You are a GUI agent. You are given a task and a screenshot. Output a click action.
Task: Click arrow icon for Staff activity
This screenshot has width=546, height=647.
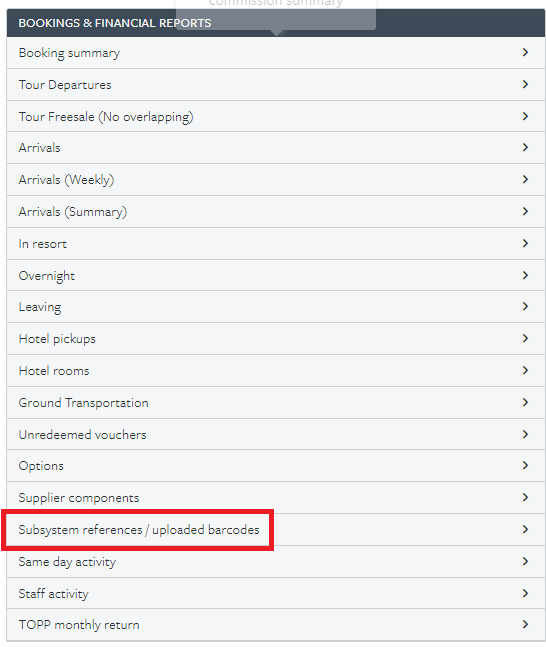[x=525, y=593]
